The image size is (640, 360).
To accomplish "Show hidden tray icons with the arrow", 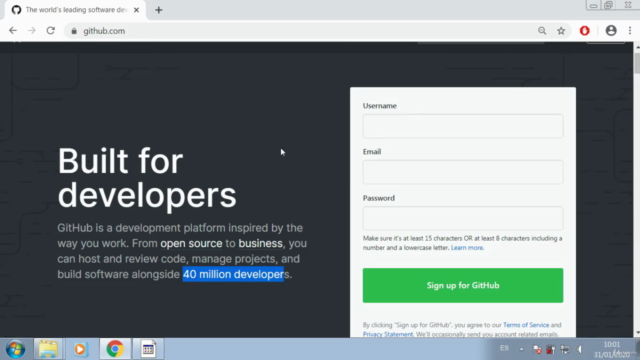I will coord(521,349).
